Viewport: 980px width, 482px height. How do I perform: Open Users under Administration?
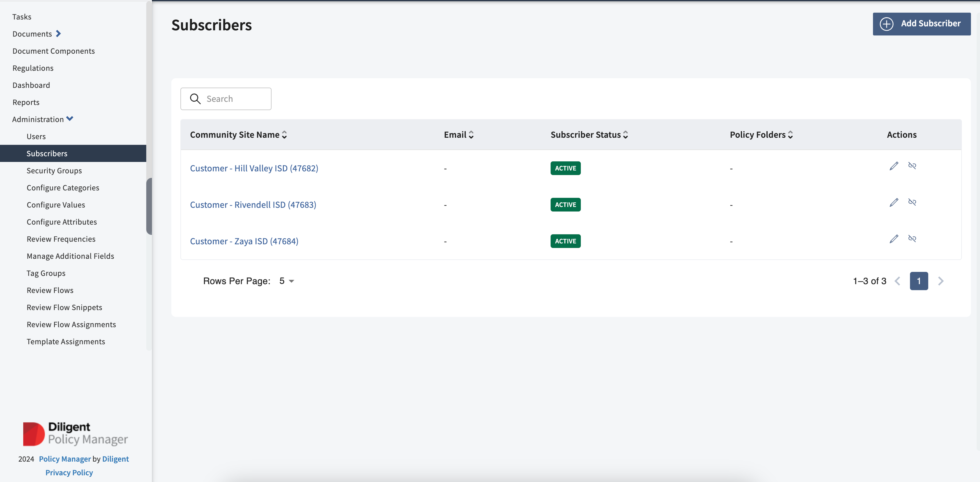36,137
